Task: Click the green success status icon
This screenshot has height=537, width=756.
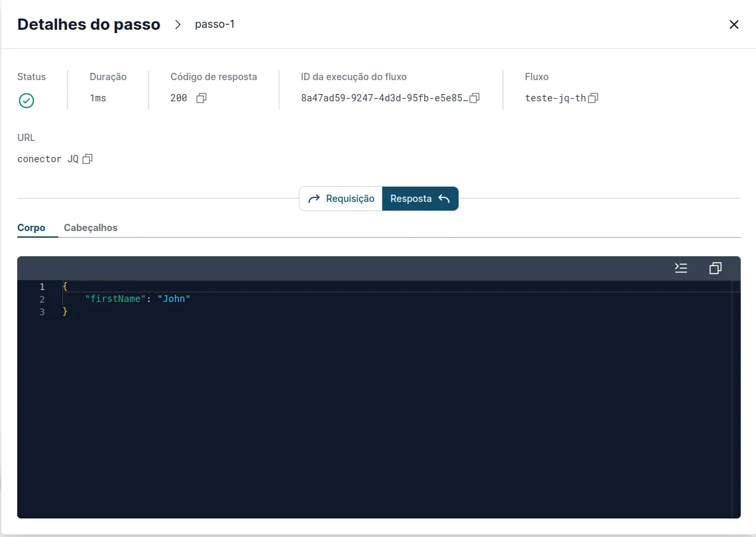Action: point(27,101)
